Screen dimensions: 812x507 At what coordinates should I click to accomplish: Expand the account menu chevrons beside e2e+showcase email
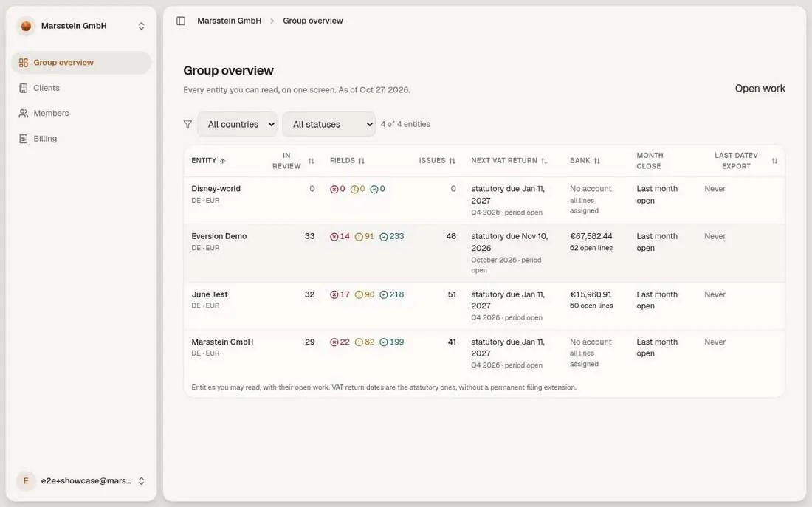[142, 480]
